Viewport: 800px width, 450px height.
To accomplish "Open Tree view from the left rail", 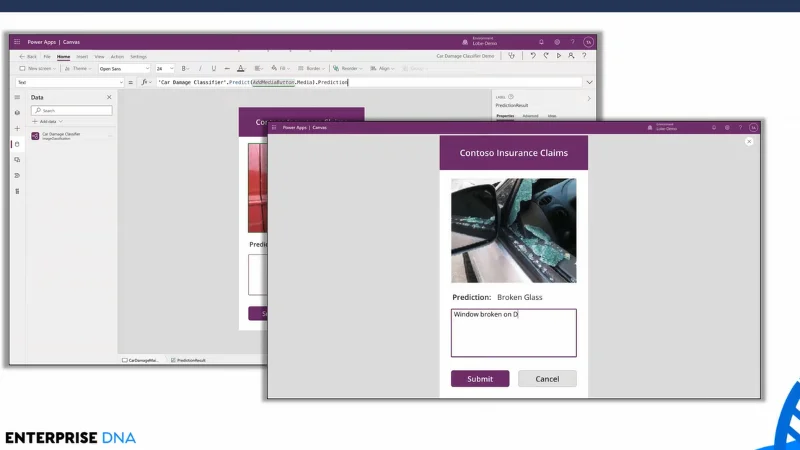I will [x=17, y=113].
